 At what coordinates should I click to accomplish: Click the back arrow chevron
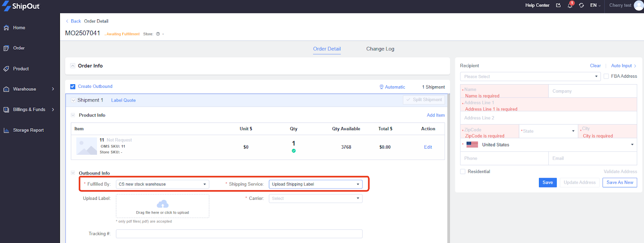67,21
